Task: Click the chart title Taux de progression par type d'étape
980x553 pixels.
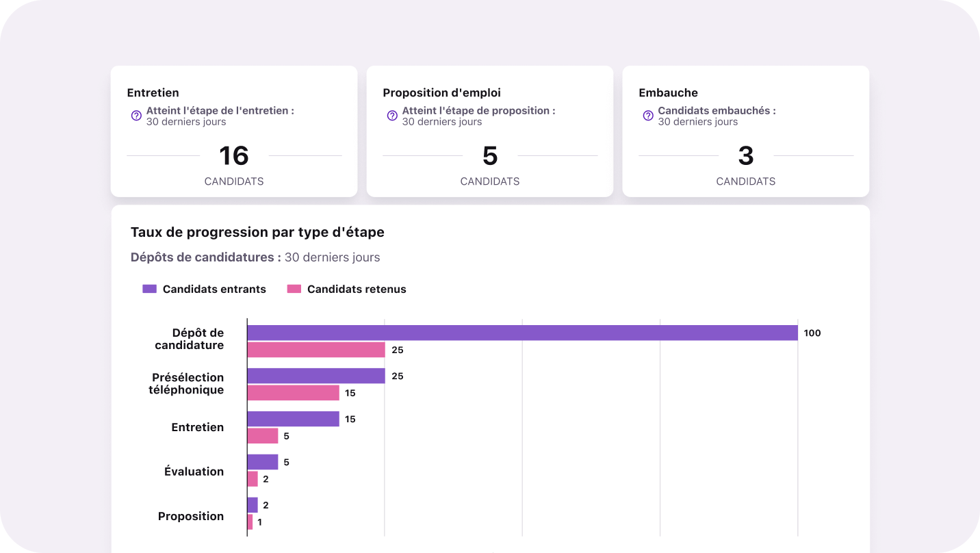Action: coord(257,232)
